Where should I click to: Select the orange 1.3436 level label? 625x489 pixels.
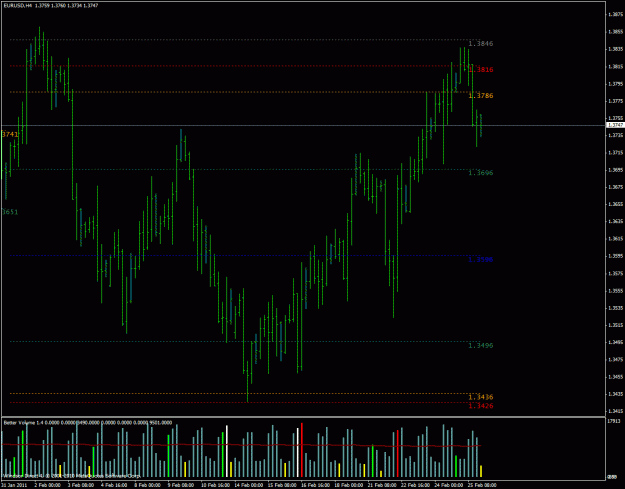point(481,397)
